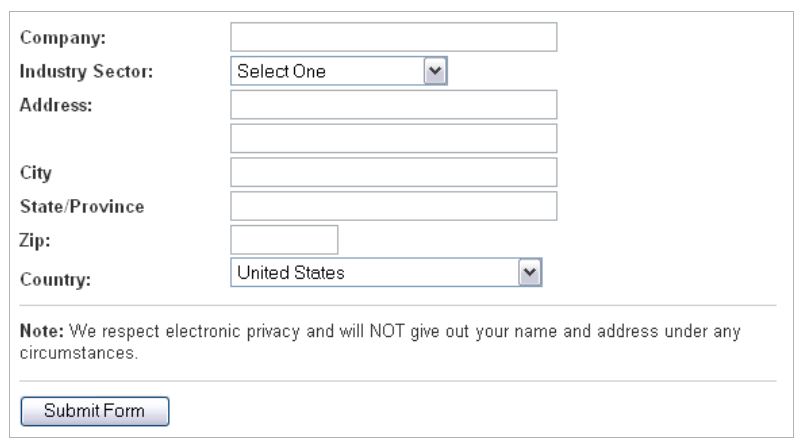804x446 pixels.
Task: Select the State/Province text box
Action: [393, 206]
